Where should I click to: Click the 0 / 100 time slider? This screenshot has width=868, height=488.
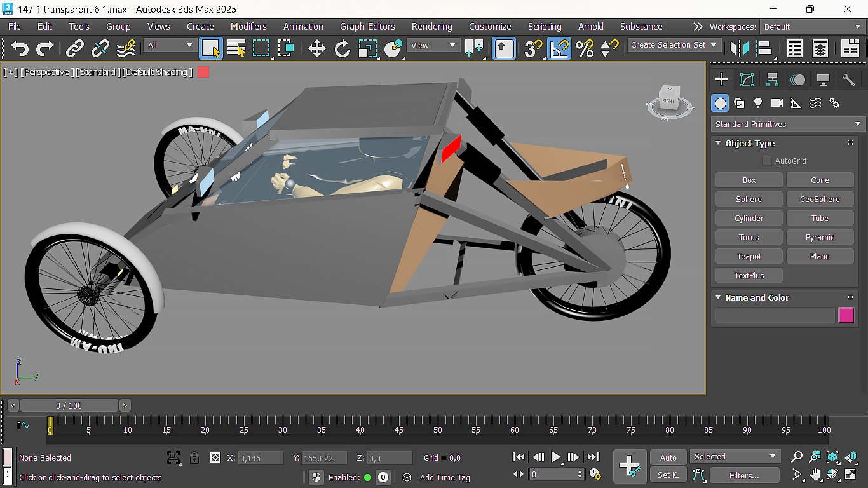tap(69, 405)
